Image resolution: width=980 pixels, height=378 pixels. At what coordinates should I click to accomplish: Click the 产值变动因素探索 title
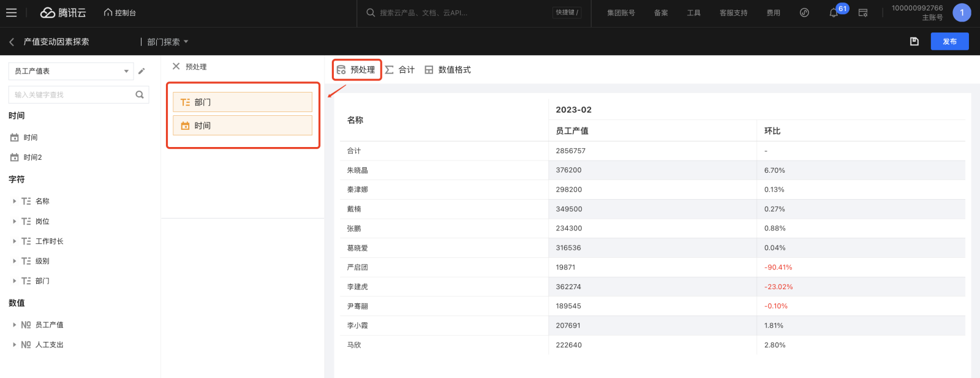pyautogui.click(x=56, y=42)
